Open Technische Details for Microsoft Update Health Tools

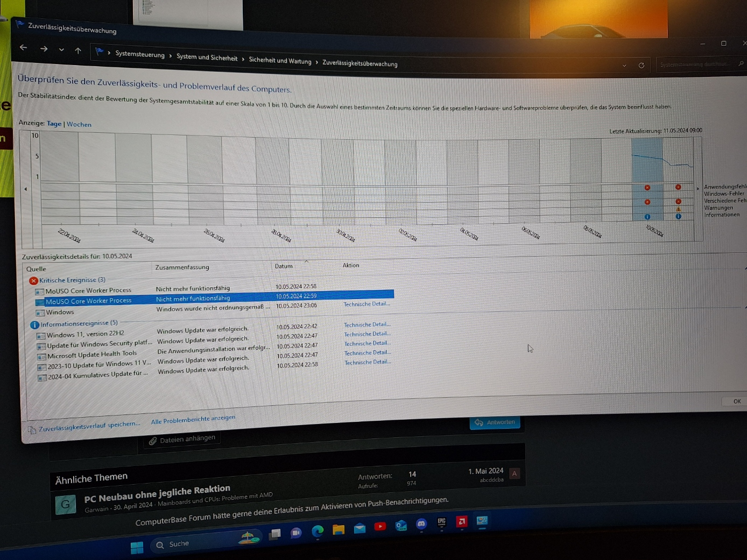point(368,343)
